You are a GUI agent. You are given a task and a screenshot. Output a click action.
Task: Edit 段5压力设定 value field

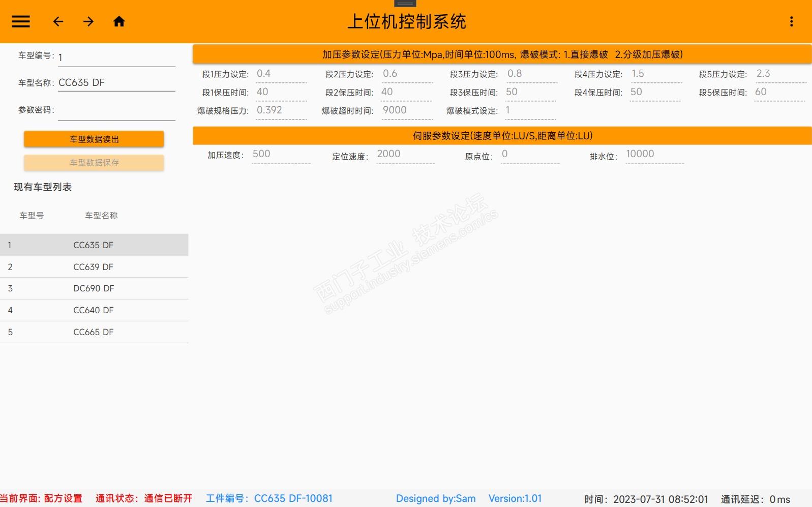(781, 74)
